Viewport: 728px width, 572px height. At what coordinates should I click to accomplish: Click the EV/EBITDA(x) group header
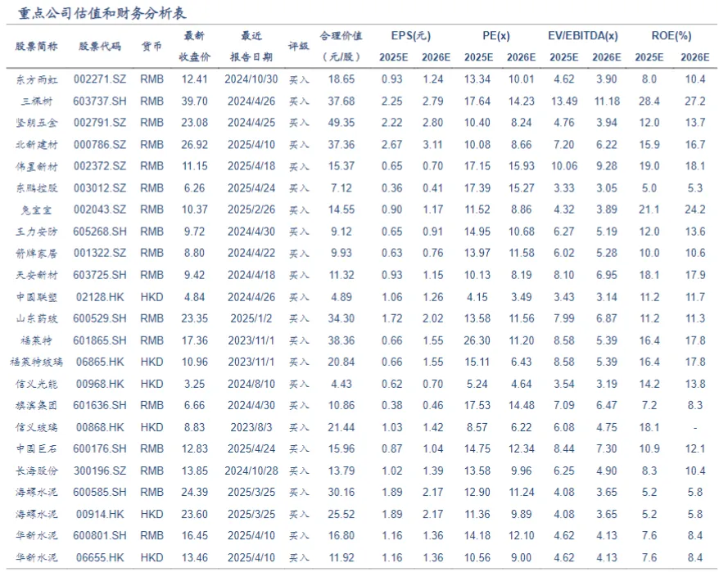coord(583,36)
